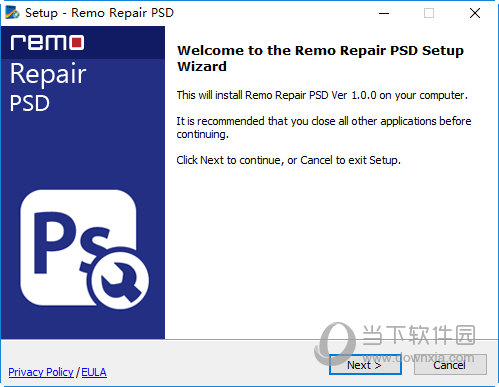Image resolution: width=499 pixels, height=387 pixels.
Task: Close the Setup - Remo Repair PSD window
Action: (x=475, y=13)
